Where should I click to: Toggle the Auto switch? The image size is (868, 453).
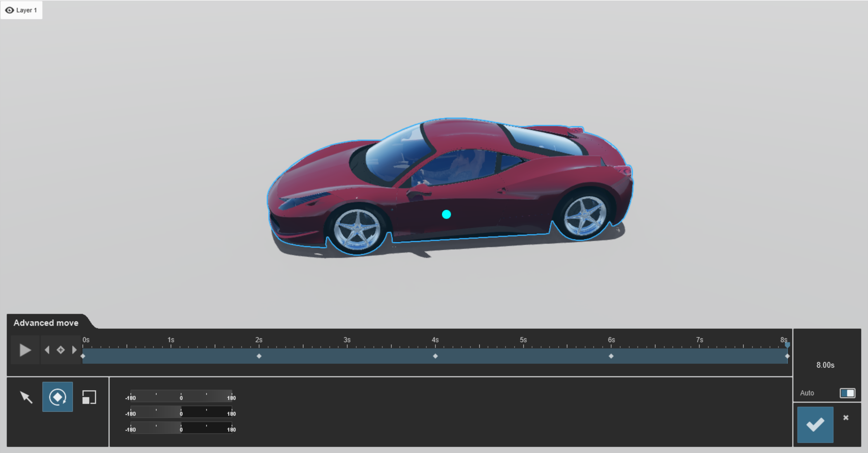[x=847, y=393]
